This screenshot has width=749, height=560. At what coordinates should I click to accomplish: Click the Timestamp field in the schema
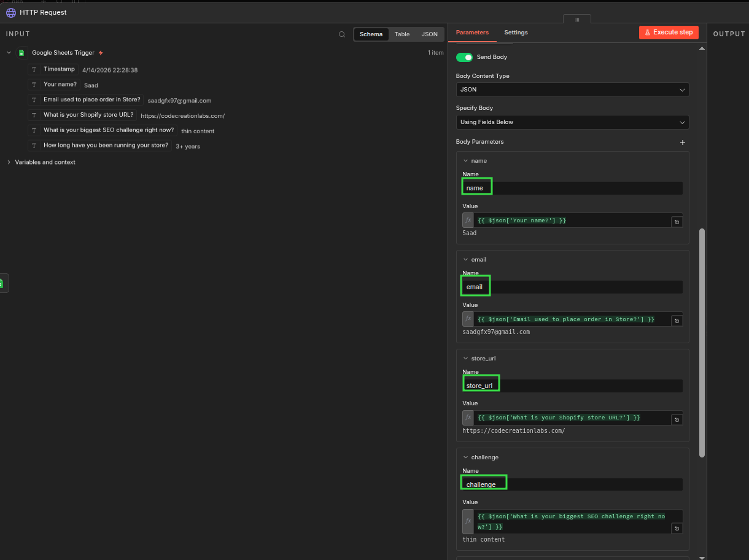[59, 69]
